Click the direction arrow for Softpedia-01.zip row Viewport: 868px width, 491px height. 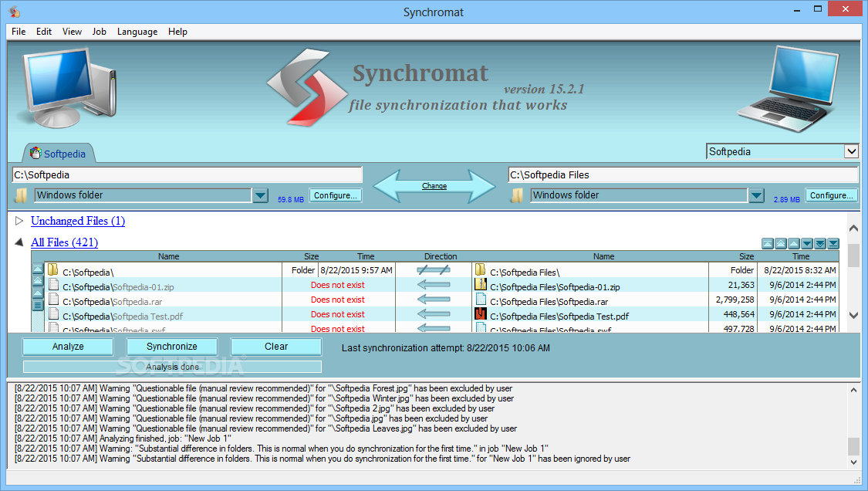tap(434, 285)
